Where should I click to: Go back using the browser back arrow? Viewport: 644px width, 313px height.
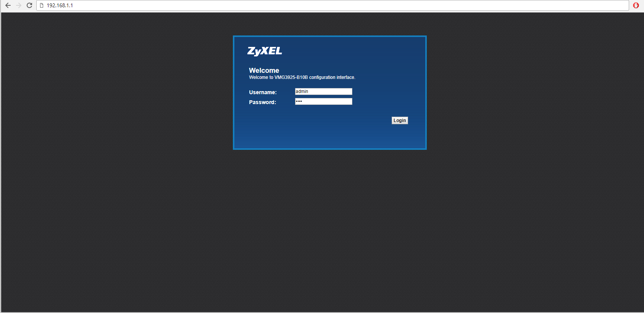click(x=8, y=5)
